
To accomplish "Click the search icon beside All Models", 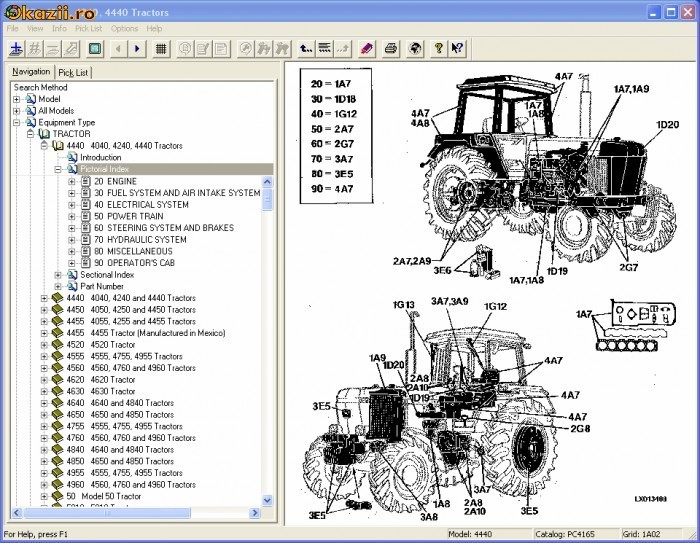I will tap(30, 110).
